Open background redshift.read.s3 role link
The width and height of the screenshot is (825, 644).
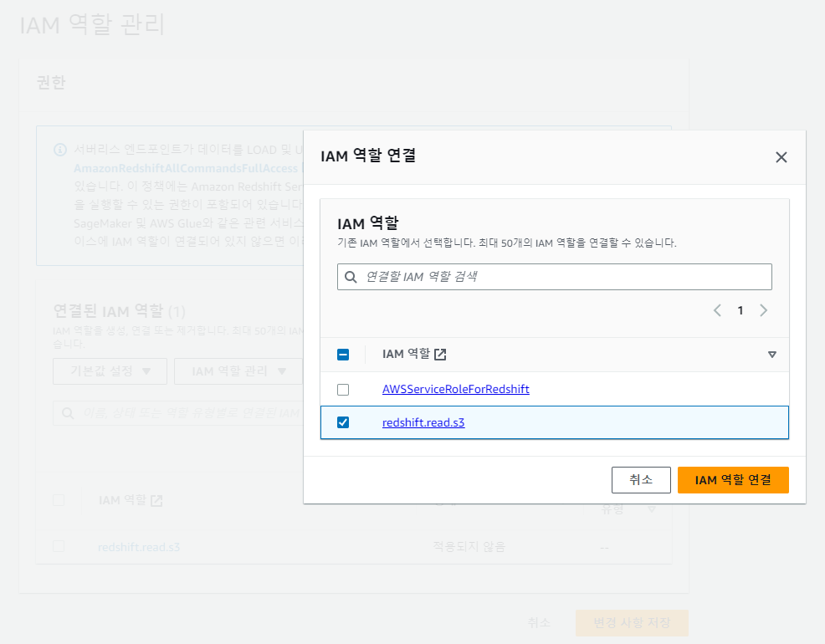click(x=139, y=547)
